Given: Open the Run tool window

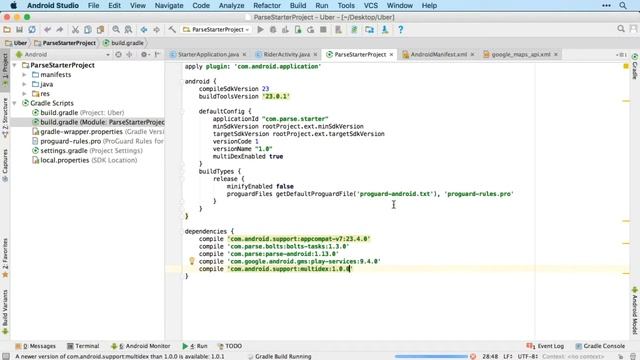Looking at the screenshot, I should [x=195, y=346].
